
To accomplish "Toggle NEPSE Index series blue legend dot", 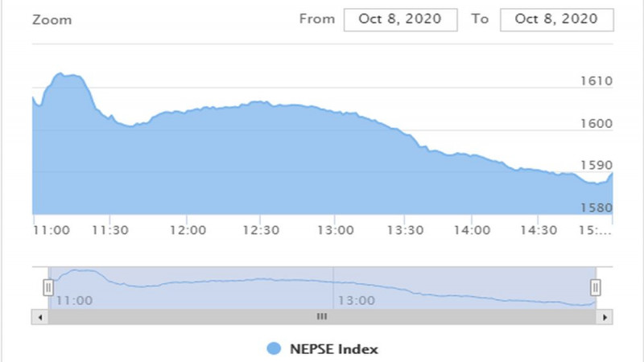I will 274,348.
